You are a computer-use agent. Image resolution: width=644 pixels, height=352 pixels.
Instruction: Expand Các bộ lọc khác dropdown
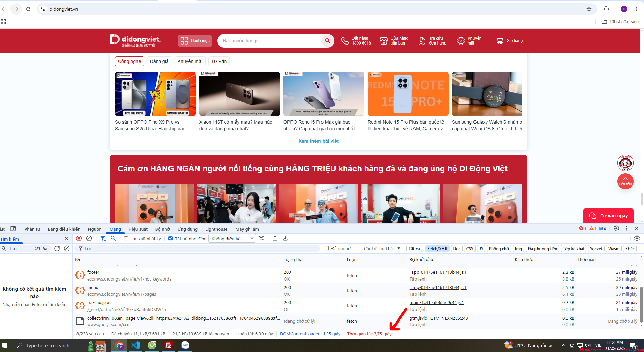tap(382, 248)
